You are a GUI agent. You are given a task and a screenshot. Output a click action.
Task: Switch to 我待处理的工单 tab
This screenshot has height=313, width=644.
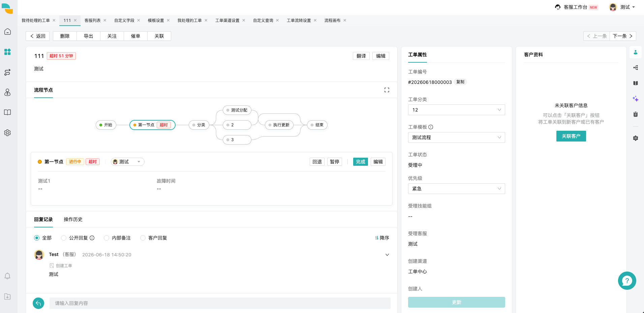[36, 20]
